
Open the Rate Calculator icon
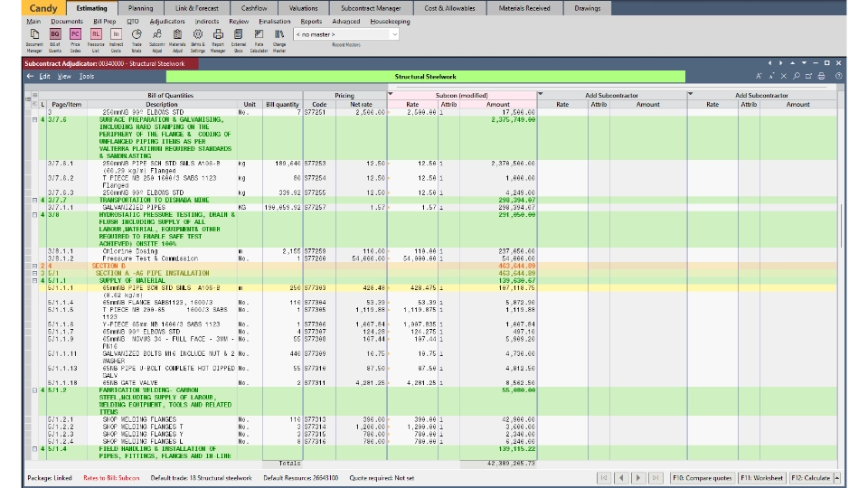coord(259,41)
